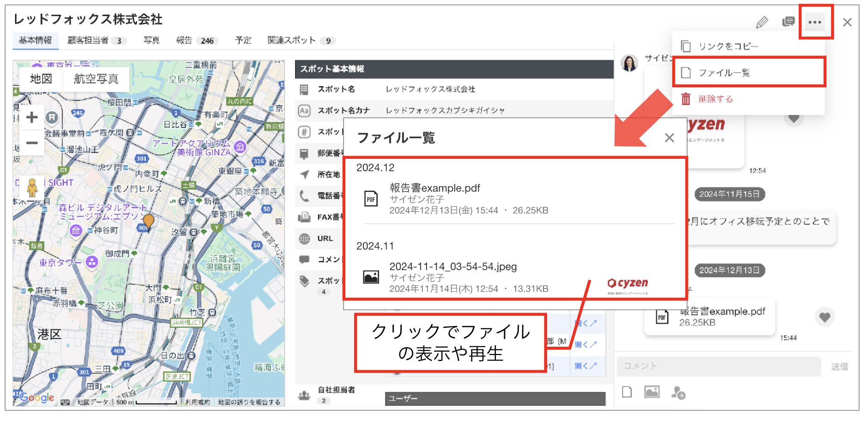Click the 利用規約 link on map

[x=198, y=402]
